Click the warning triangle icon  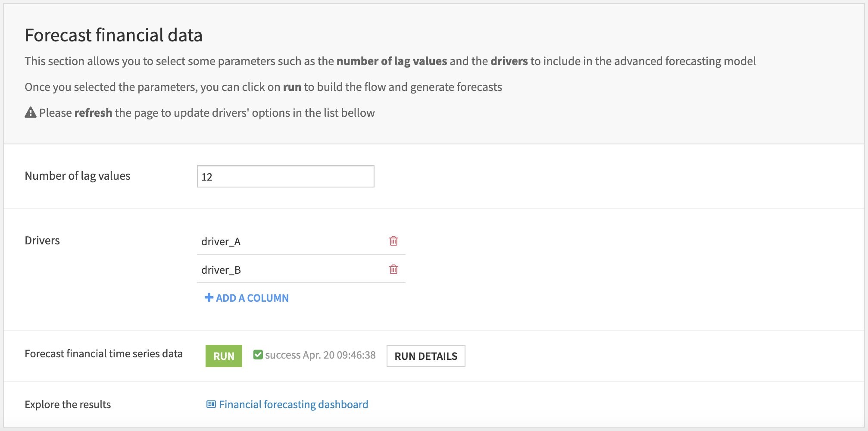31,113
